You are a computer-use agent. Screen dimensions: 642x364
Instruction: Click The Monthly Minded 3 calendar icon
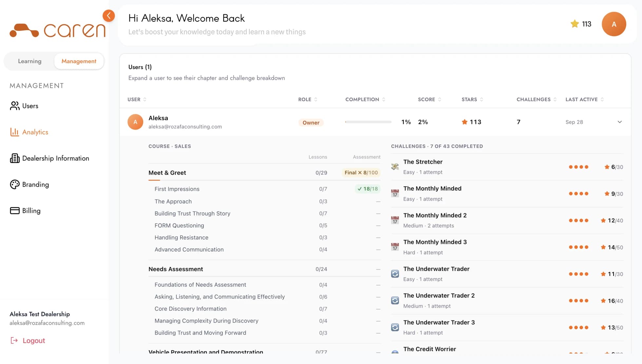click(x=395, y=247)
